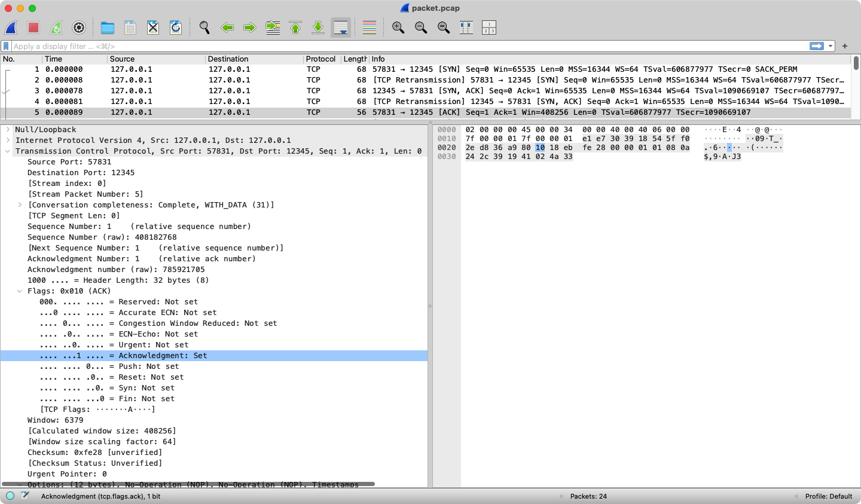Viewport: 861px width, 504px height.
Task: Open capture options gear icon
Action: [79, 28]
